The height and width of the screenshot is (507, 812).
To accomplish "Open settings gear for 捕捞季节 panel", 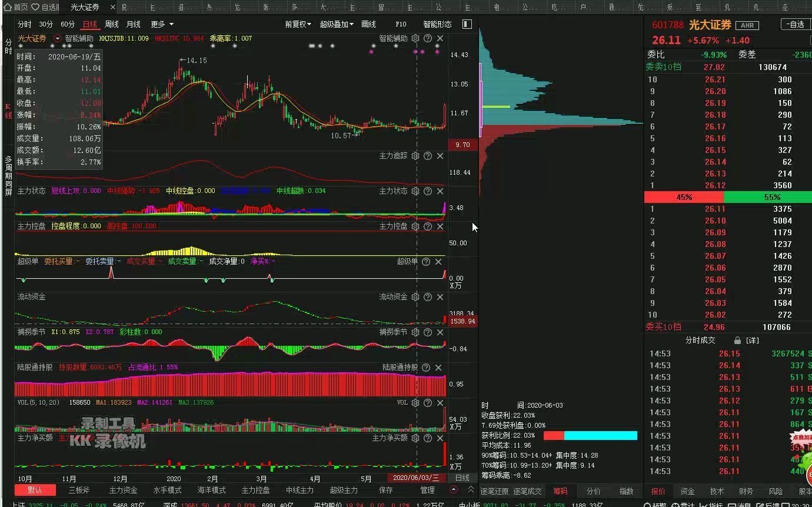I will click(415, 332).
